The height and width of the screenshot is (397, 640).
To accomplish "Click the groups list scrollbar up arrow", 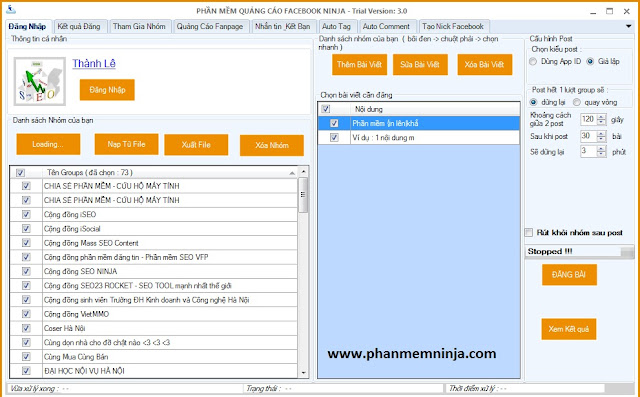I will [x=303, y=172].
